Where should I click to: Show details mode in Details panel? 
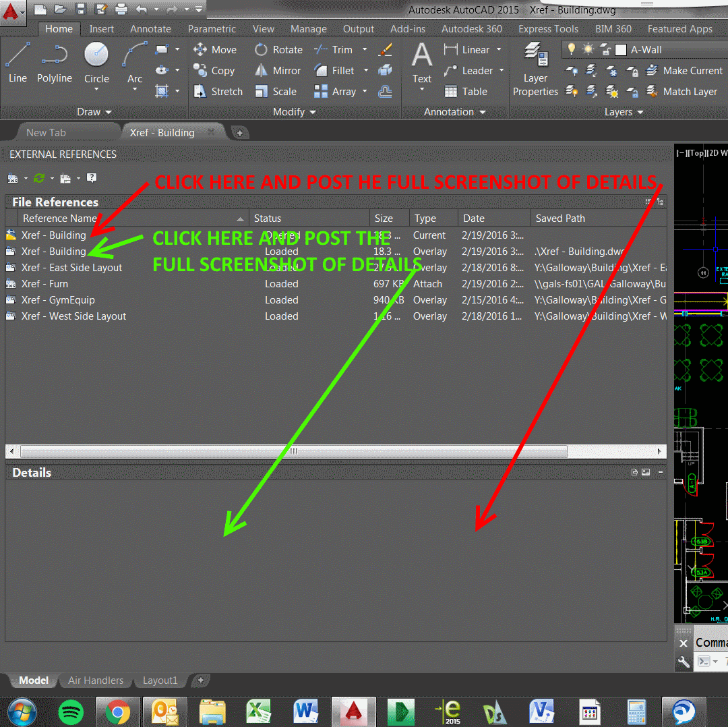pyautogui.click(x=635, y=472)
